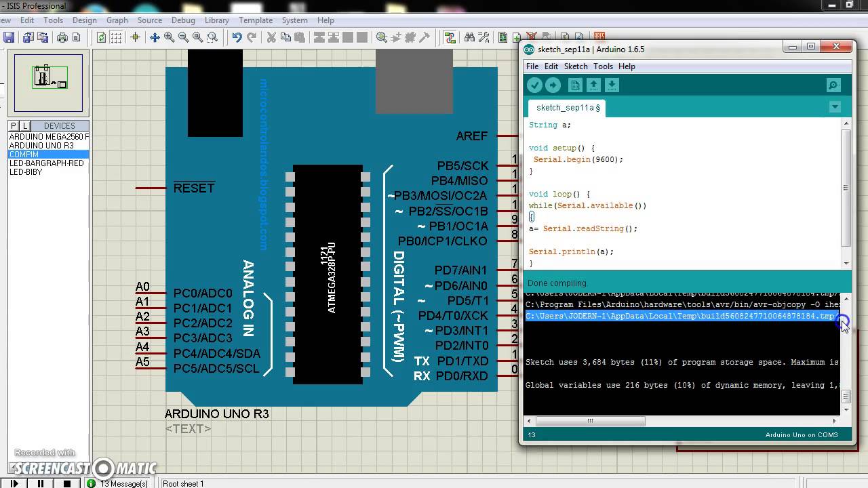Screen dimensions: 868x488
Task: Click the Pick parts from libraries icon
Action: pos(382,38)
